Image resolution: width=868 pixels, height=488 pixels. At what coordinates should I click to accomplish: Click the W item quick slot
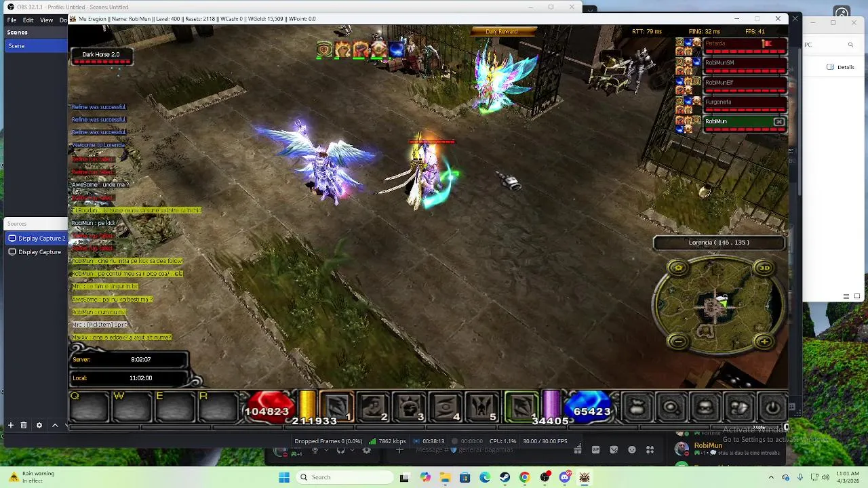(132, 407)
